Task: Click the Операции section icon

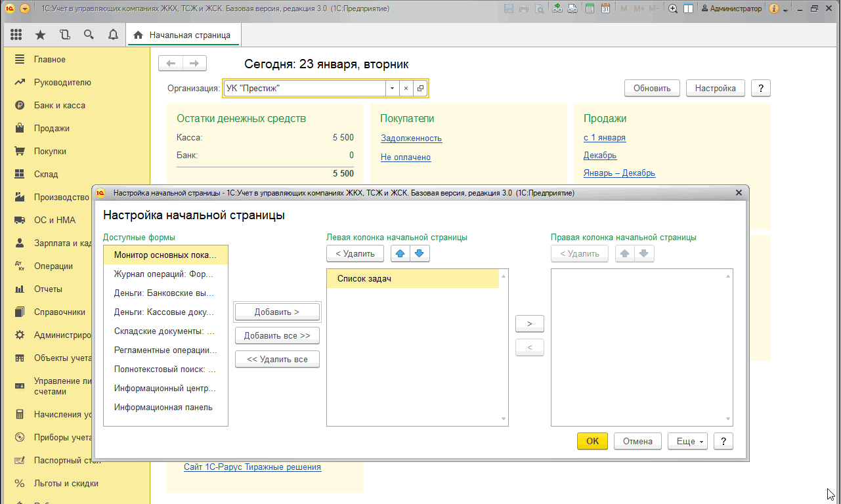Action: 20,266
